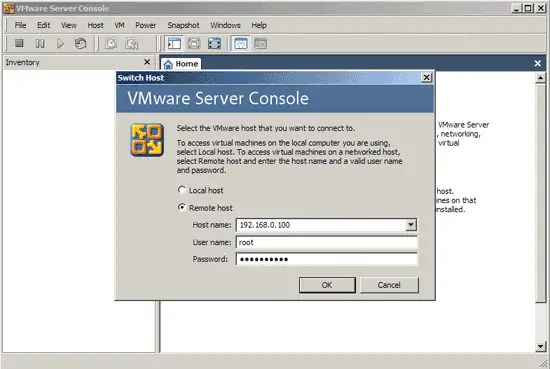The height and width of the screenshot is (369, 550).
Task: Click the 'User name:' label
Action: coord(212,242)
